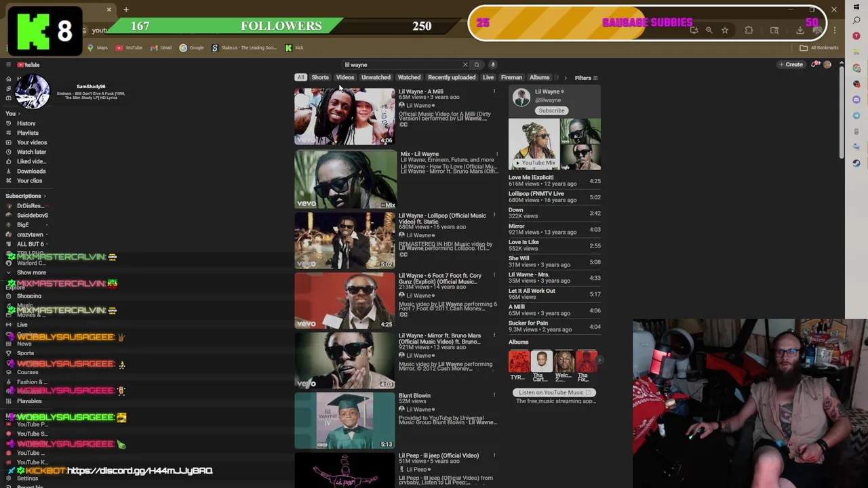Open options for 6 Foot 7 Foot video

pos(494,276)
